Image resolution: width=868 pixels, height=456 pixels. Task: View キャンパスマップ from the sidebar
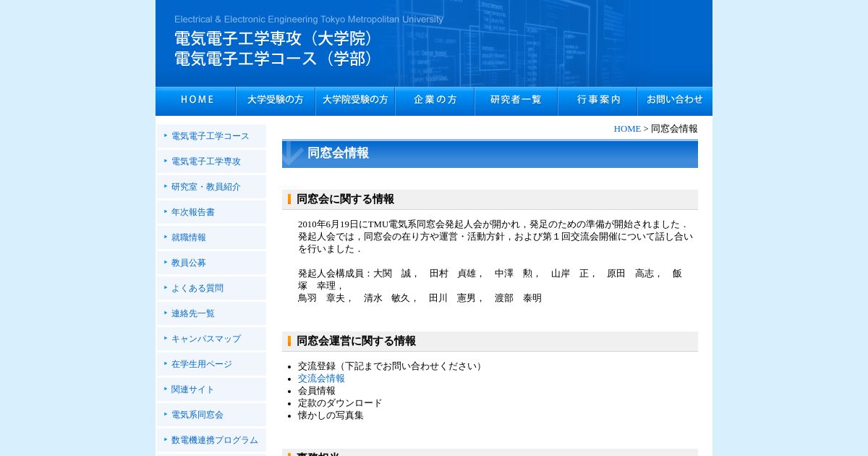coord(211,339)
